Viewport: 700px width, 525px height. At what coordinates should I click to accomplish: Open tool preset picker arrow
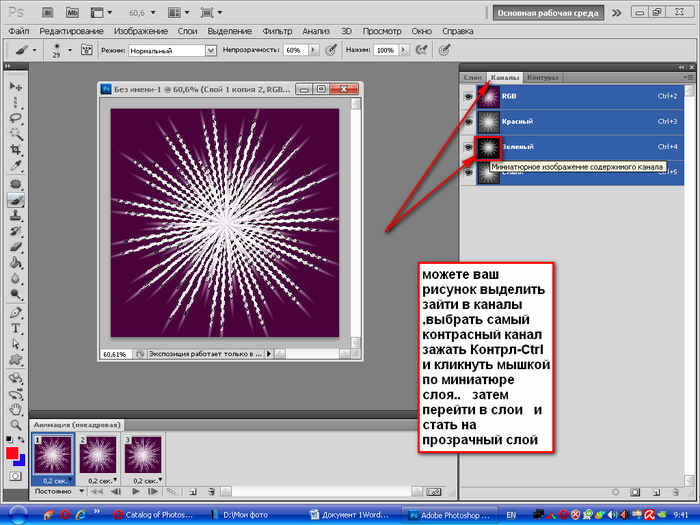click(x=34, y=50)
